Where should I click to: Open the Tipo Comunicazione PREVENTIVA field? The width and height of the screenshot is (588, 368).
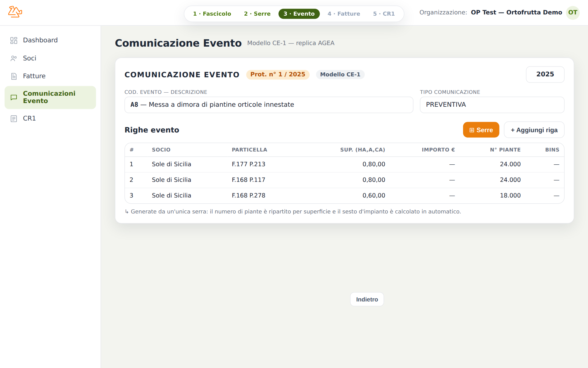[492, 105]
